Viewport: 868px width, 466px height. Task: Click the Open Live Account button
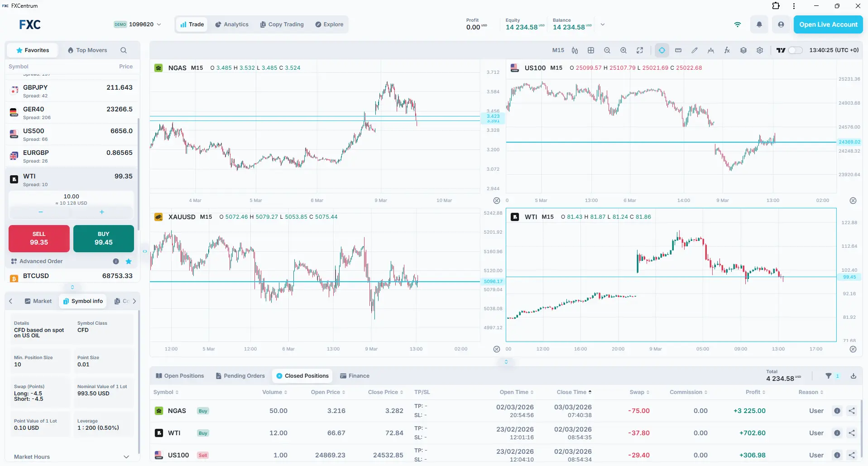(x=828, y=24)
